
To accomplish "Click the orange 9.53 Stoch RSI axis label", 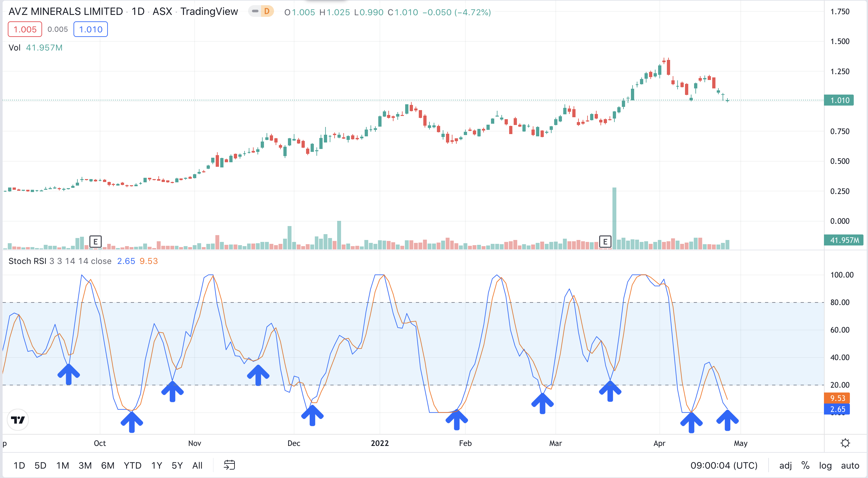I will click(x=837, y=398).
